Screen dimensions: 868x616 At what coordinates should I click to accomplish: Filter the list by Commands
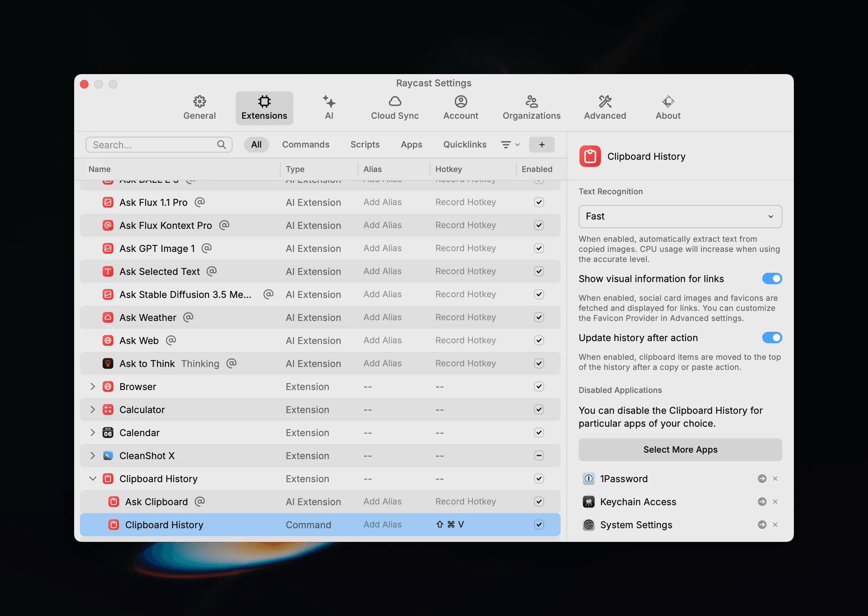click(x=306, y=145)
